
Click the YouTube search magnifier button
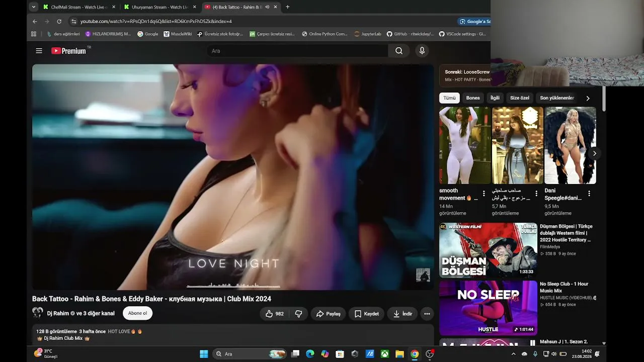click(x=399, y=51)
